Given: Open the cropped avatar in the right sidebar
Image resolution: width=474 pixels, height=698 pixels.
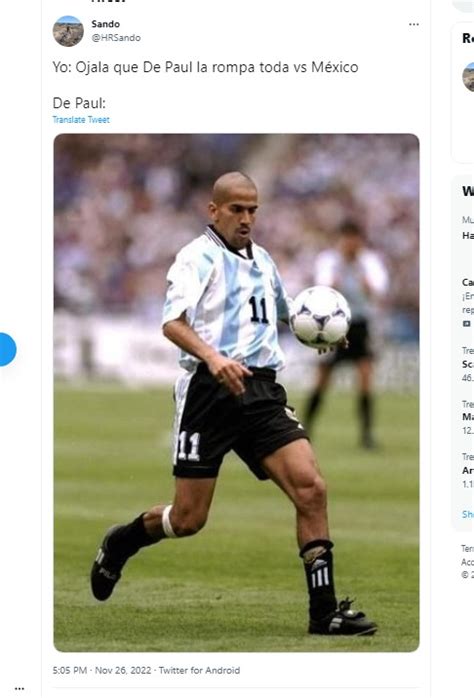Looking at the screenshot, I should (x=469, y=77).
